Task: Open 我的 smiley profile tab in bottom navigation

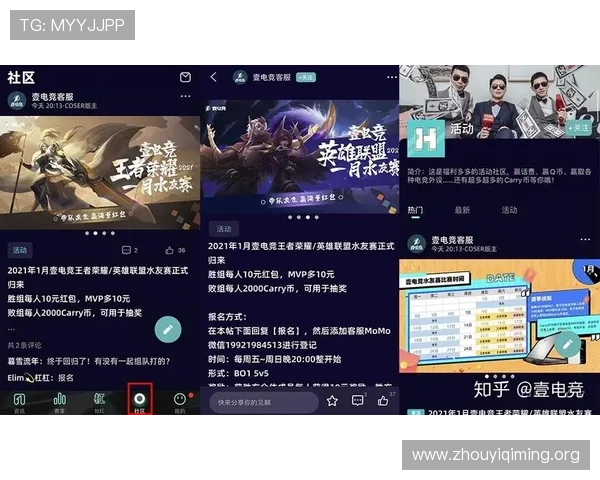Action: pyautogui.click(x=180, y=402)
